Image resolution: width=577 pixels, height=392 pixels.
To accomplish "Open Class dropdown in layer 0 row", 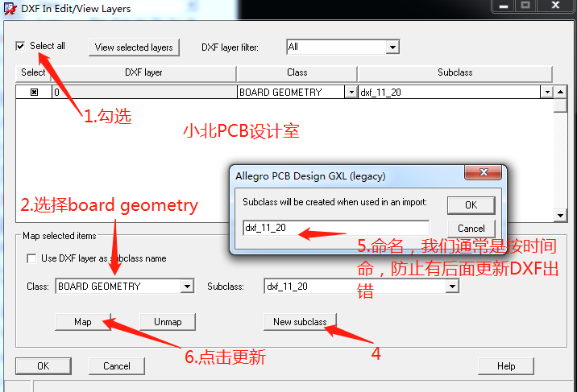I will tap(351, 92).
